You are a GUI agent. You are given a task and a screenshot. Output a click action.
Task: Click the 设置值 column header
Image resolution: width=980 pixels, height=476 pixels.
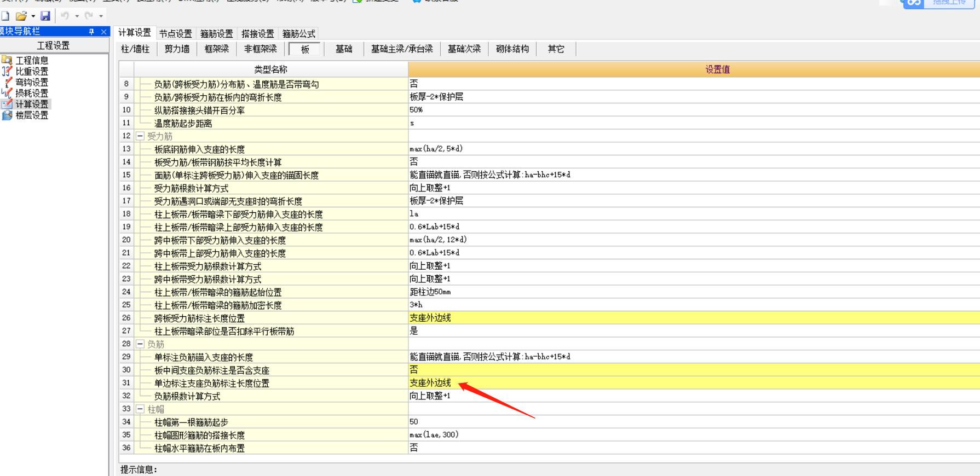(694, 69)
